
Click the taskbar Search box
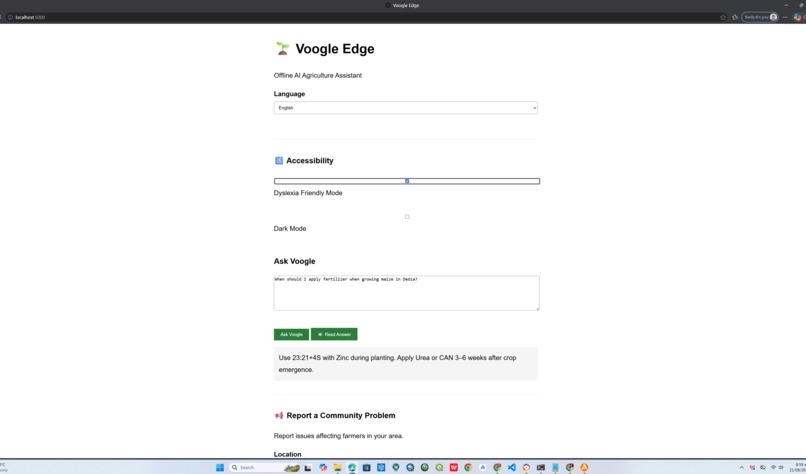pyautogui.click(x=265, y=467)
